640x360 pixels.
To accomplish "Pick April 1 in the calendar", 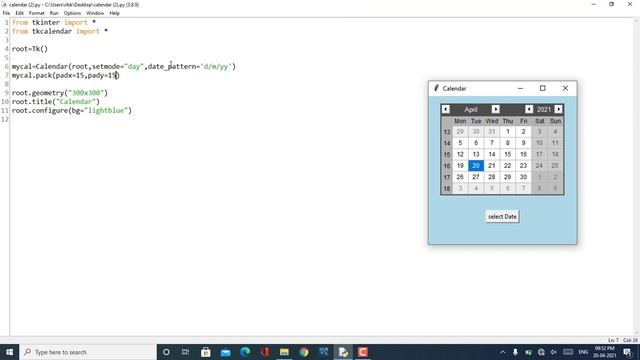I will tap(507, 131).
